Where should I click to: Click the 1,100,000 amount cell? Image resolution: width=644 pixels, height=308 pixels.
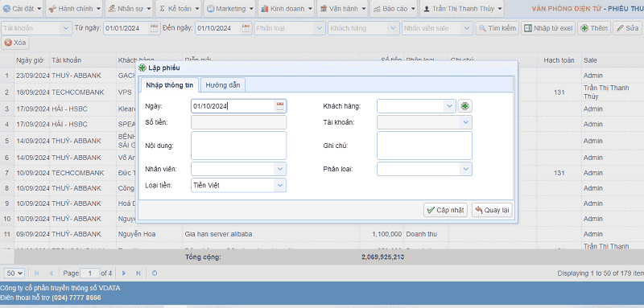pos(382,234)
